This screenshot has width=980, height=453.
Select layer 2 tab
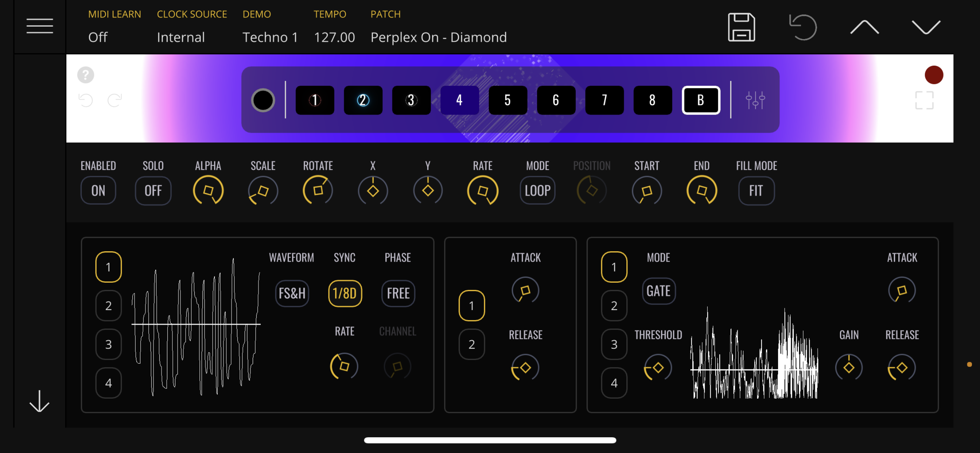[363, 100]
